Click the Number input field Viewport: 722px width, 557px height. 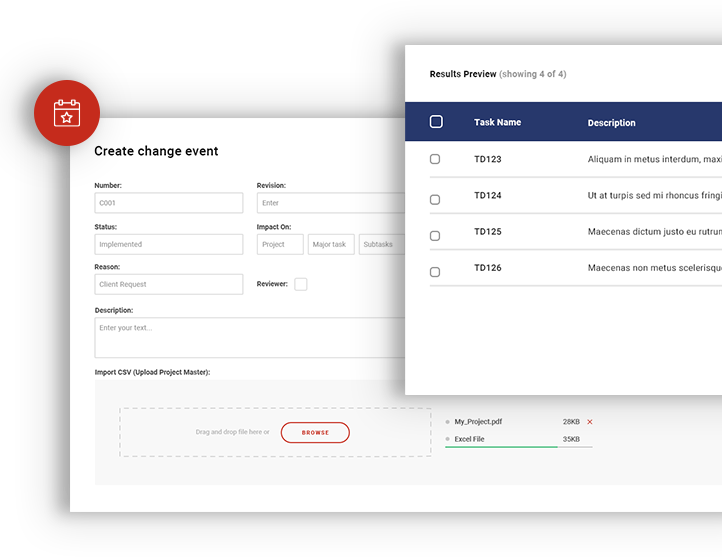pos(168,203)
